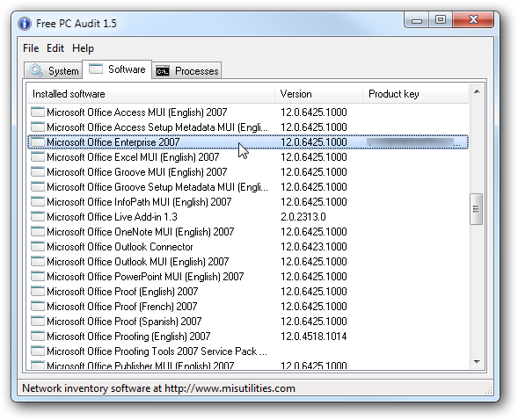Click version 12.0.6423.1000 of Outlook Connector
518x420 pixels.
(314, 247)
